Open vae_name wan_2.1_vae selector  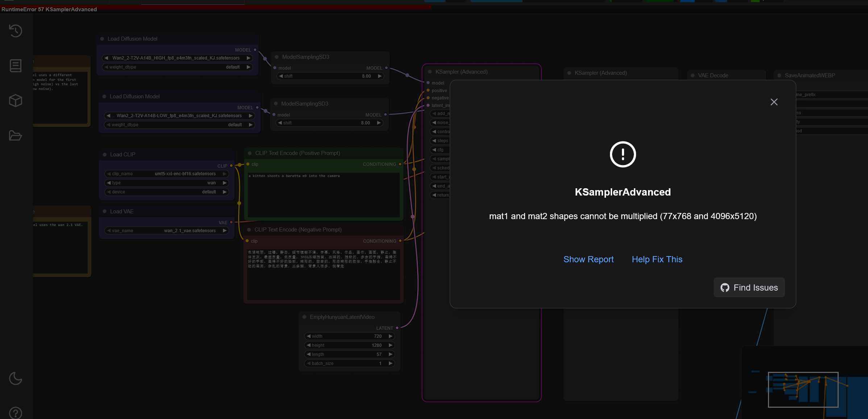(167, 231)
